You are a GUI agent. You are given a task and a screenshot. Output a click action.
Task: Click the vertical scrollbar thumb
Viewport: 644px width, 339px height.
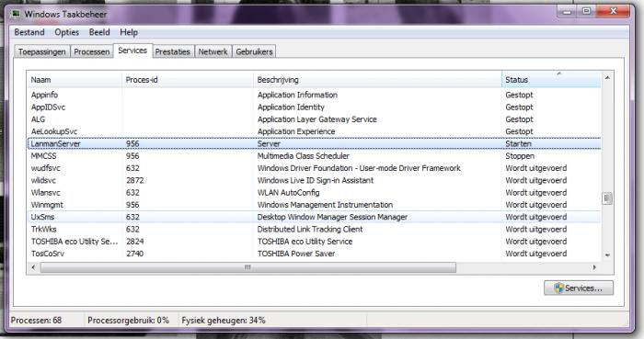click(x=607, y=198)
